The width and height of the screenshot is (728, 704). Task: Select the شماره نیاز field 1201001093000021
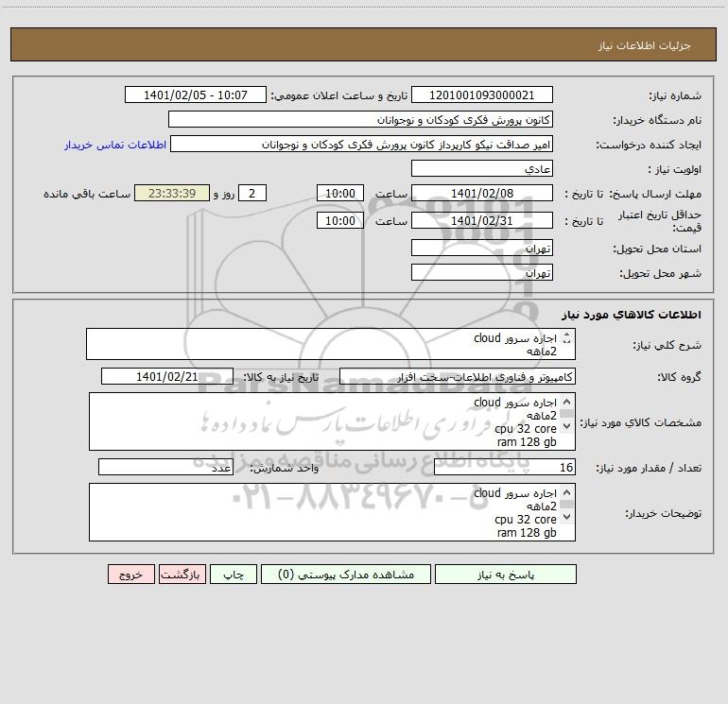tap(482, 94)
